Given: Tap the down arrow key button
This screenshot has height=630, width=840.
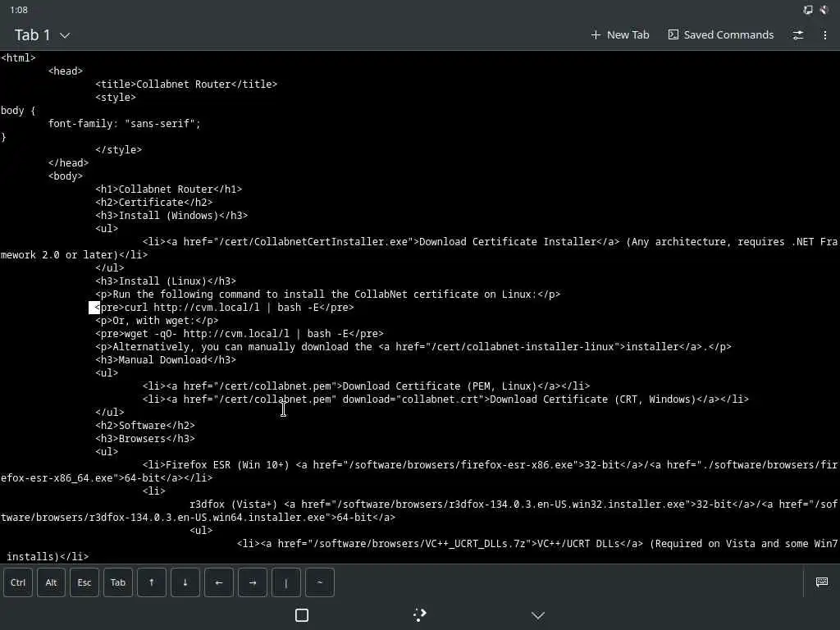Looking at the screenshot, I should point(185,582).
